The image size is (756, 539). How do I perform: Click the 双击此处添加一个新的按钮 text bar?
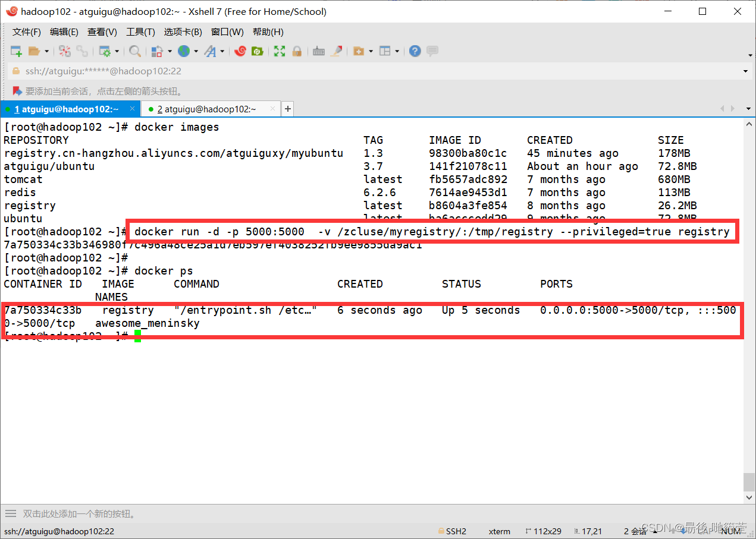click(80, 513)
